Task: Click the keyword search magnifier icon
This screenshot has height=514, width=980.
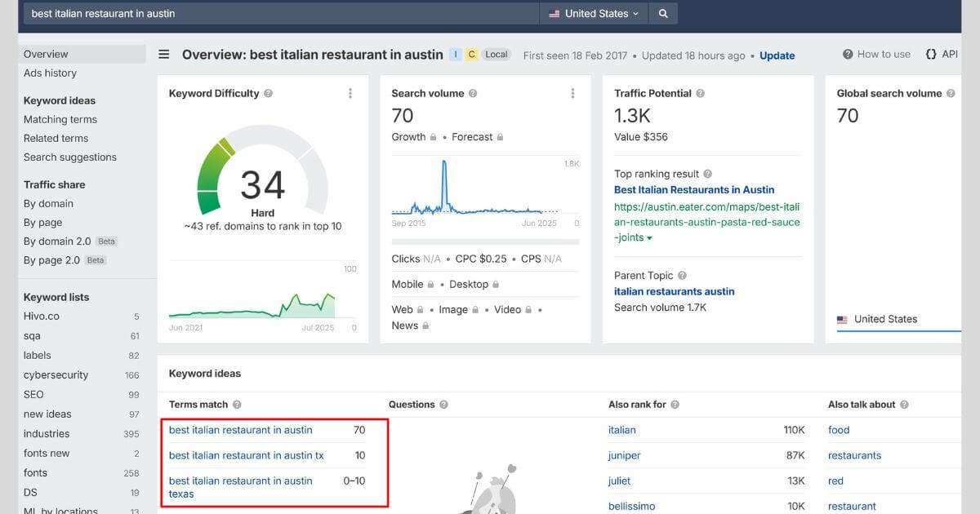Action: tap(662, 13)
